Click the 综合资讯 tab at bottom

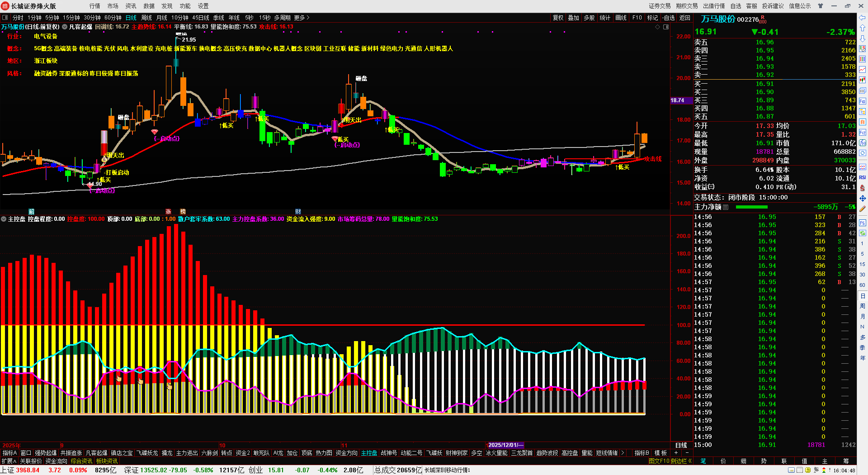(81, 461)
